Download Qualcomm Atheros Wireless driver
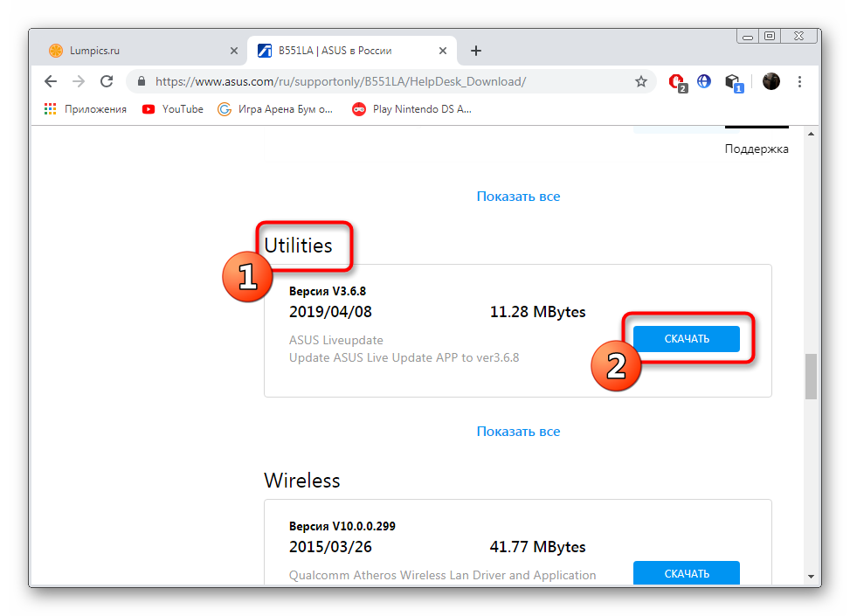This screenshot has width=850, height=616. (x=686, y=573)
